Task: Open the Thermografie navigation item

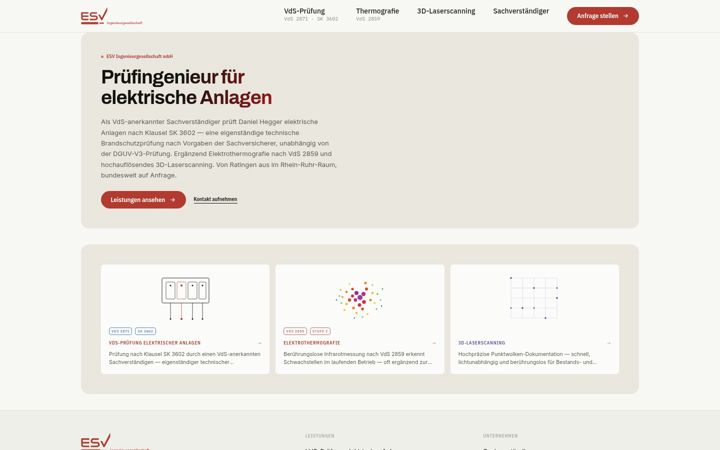Action: [377, 14]
